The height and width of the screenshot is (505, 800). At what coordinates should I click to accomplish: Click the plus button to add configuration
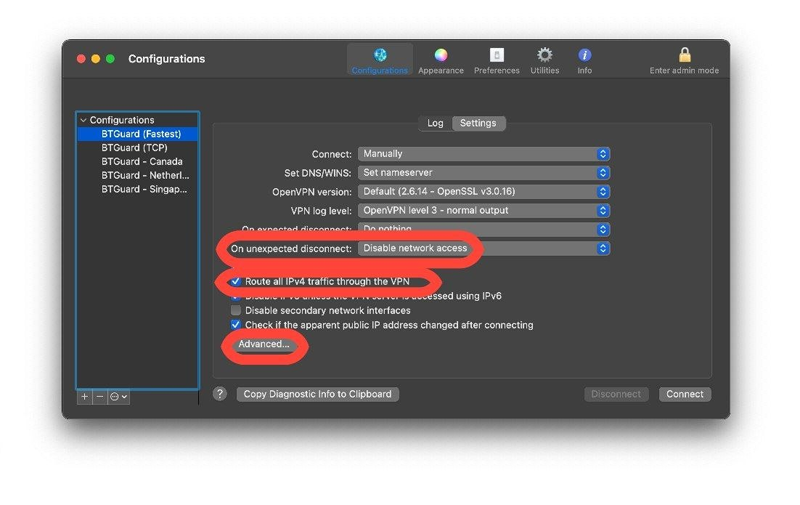(85, 397)
